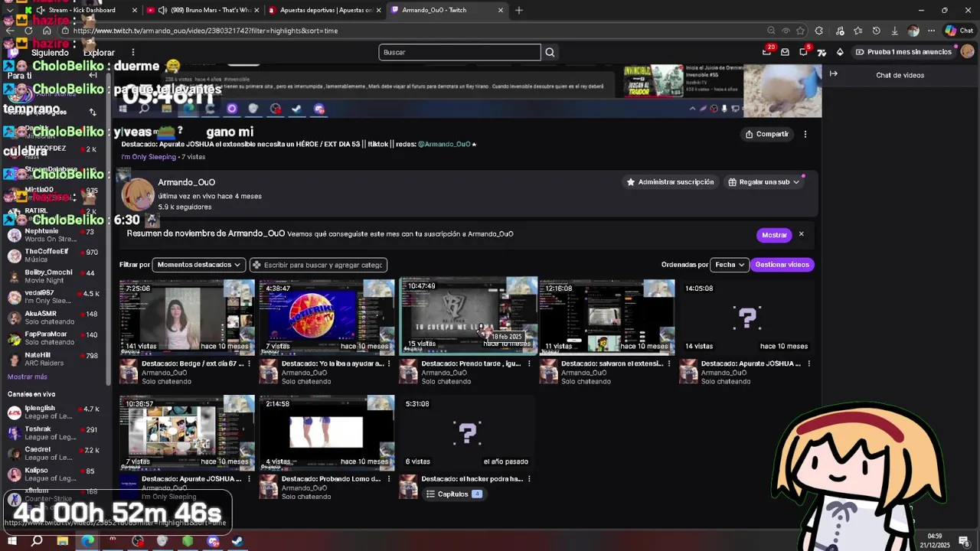Click the browser address bar URL
The height and width of the screenshot is (551, 980).
(205, 31)
